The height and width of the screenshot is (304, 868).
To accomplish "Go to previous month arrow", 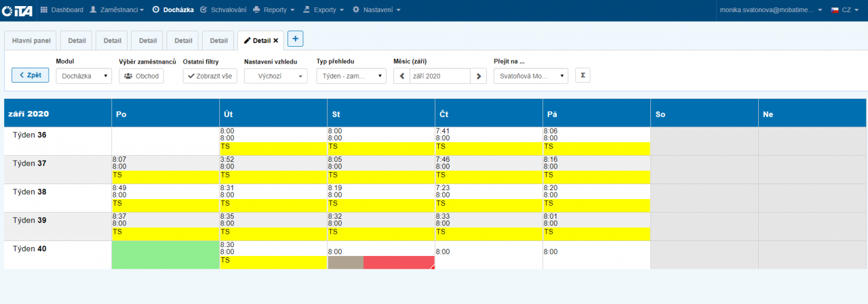I will click(401, 76).
